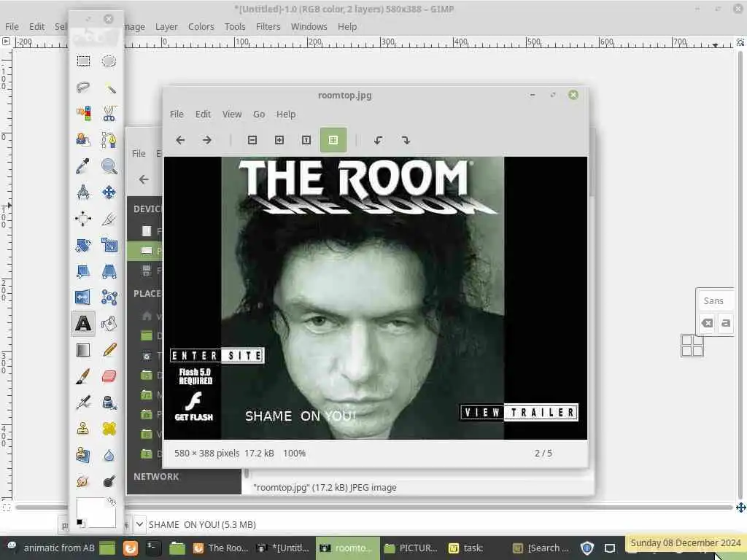Viewport: 747px width, 560px height.
Task: Open the viewer's Help menu
Action: (286, 114)
